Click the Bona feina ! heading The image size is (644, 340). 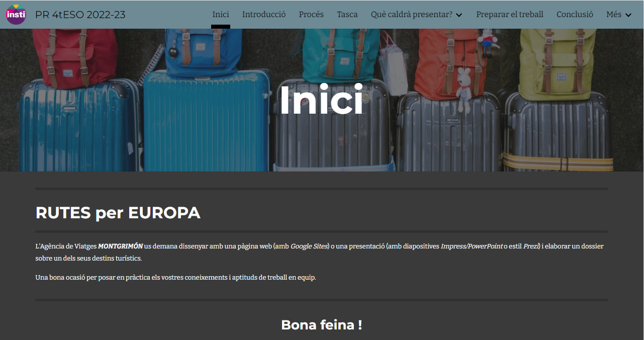click(322, 325)
